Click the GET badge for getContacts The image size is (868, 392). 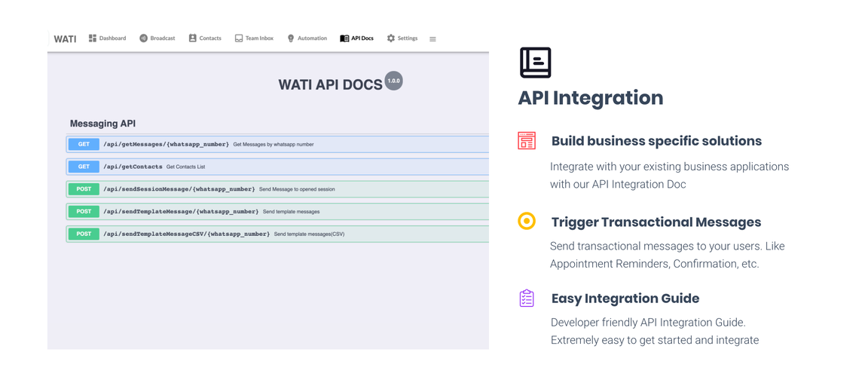(x=84, y=167)
